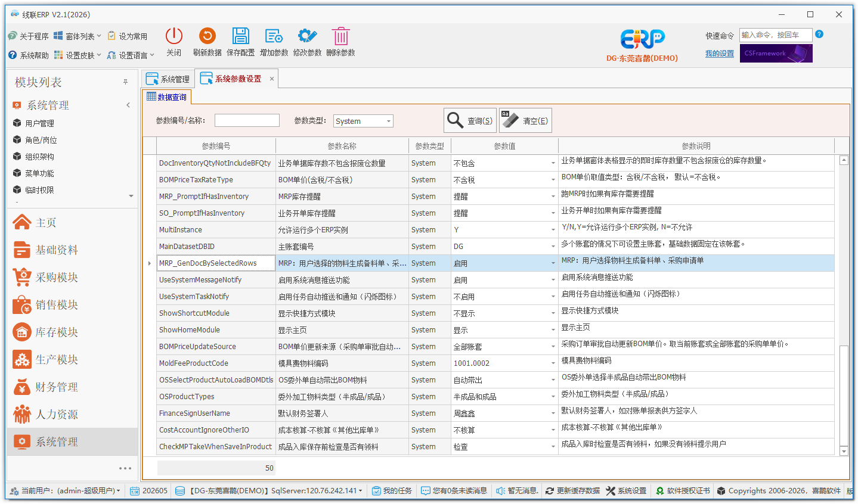Open the 生产模块 module
The image size is (858, 504).
pos(72,360)
